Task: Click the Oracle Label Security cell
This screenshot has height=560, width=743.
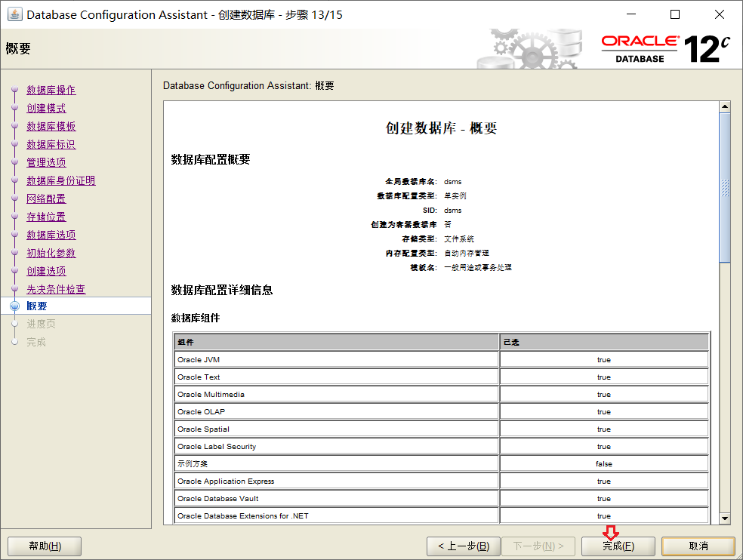Action: (x=337, y=446)
